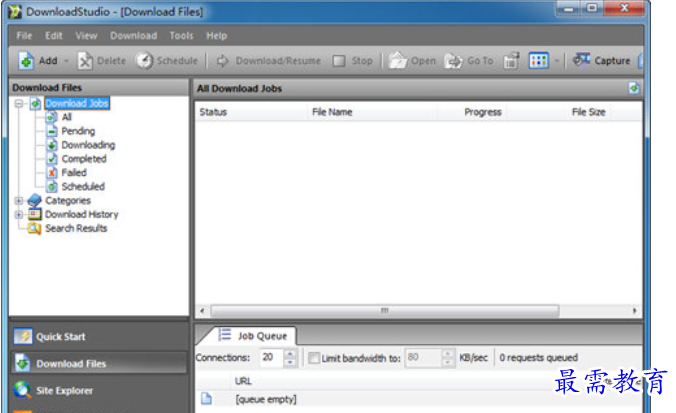The image size is (676, 413).
Task: Open the Add button dropdown arrow
Action: tap(66, 61)
